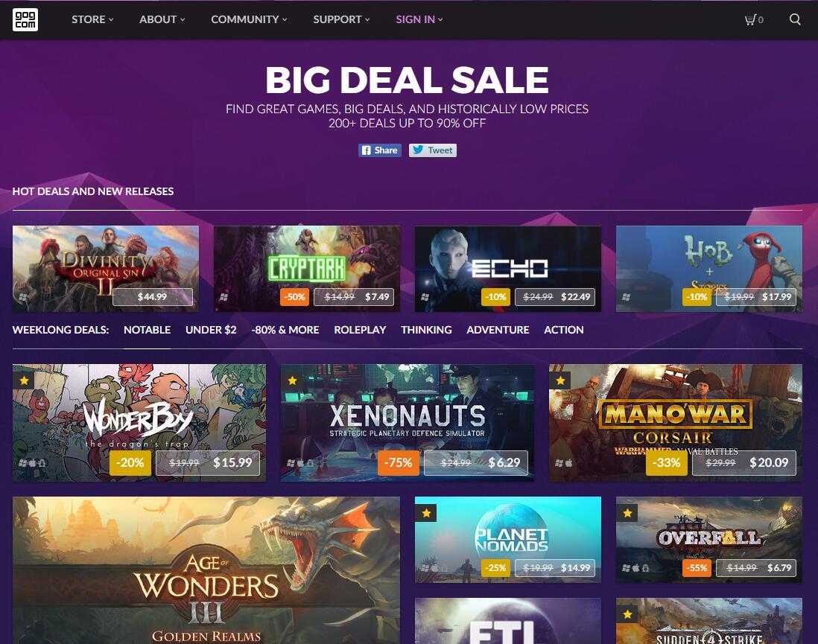Click the star icon on Overfall tile
This screenshot has height=644, width=818.
[627, 513]
